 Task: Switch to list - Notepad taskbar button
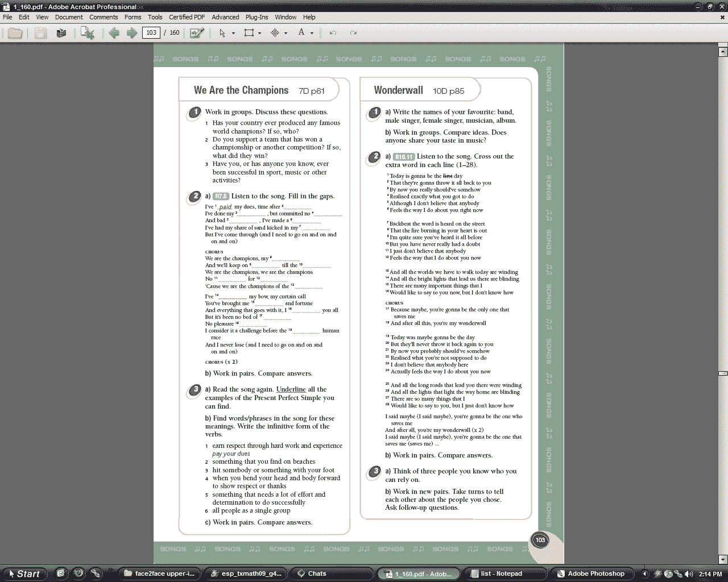click(x=500, y=573)
